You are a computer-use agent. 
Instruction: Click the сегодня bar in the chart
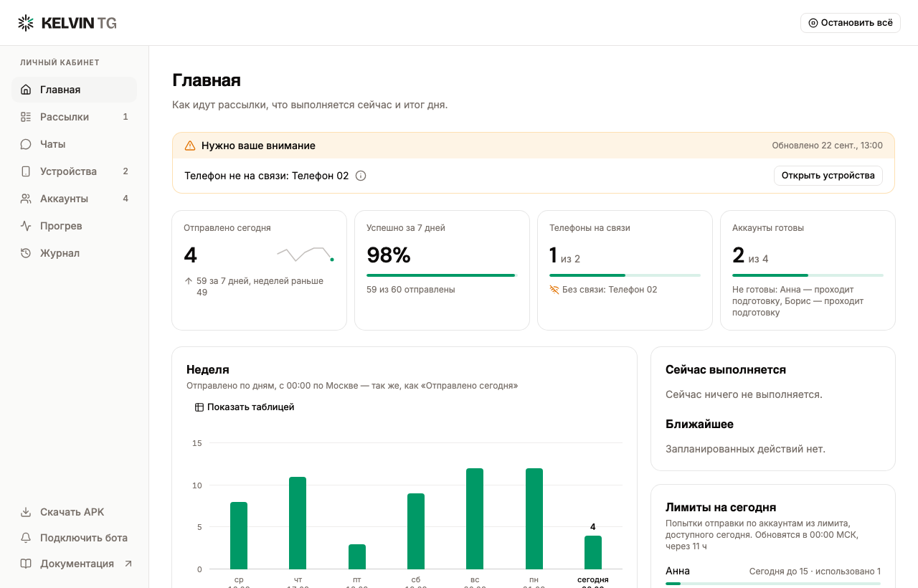pos(593,553)
